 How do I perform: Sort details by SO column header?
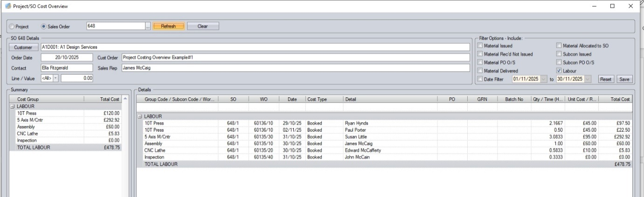233,99
